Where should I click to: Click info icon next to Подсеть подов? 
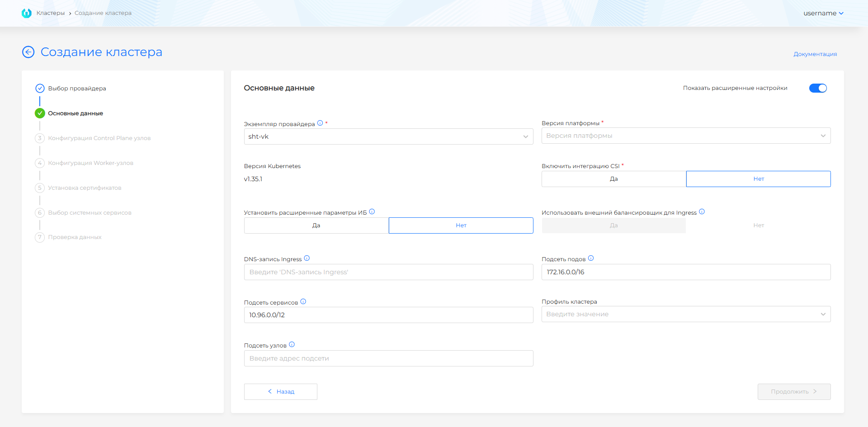click(x=591, y=258)
